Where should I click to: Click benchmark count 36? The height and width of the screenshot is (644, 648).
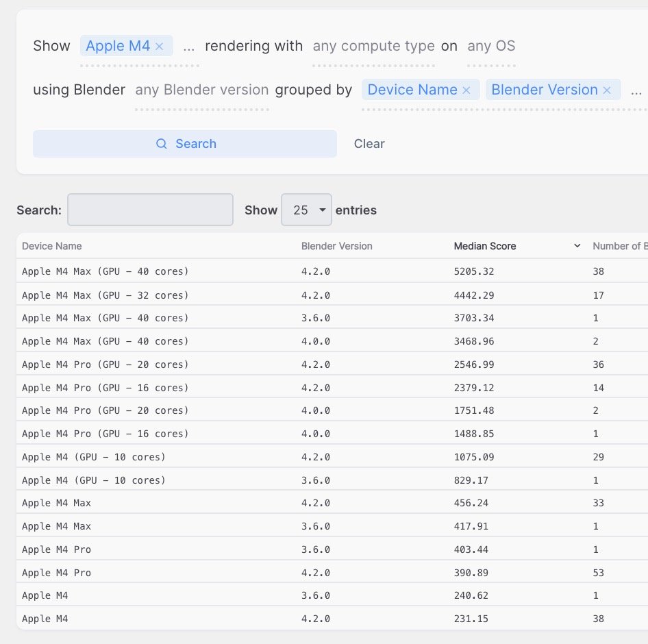point(599,364)
